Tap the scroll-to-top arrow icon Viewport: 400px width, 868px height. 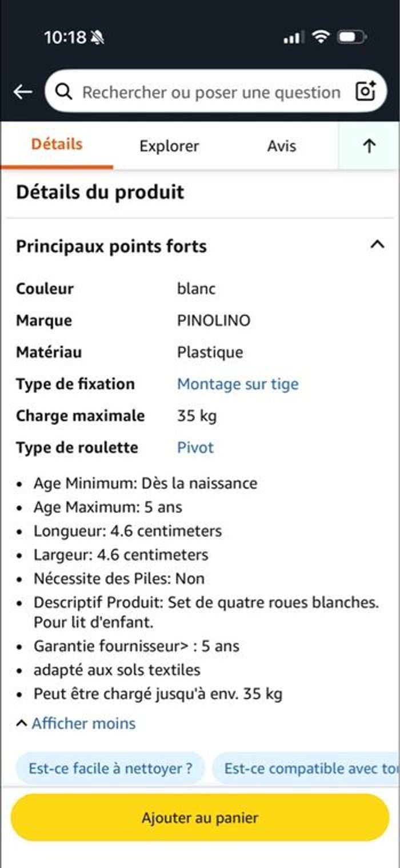tap(369, 146)
